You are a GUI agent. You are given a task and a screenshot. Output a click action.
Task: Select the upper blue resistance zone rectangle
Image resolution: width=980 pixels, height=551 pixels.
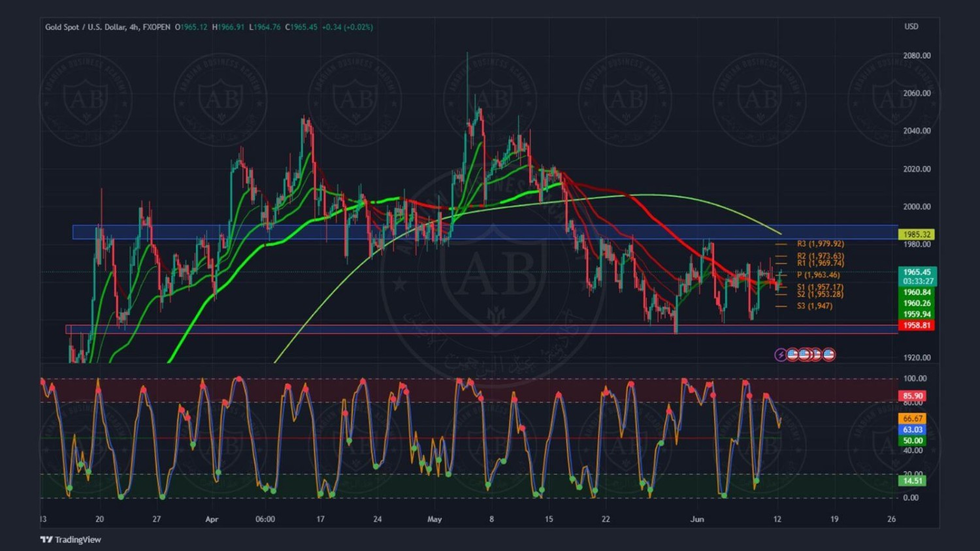coord(485,232)
